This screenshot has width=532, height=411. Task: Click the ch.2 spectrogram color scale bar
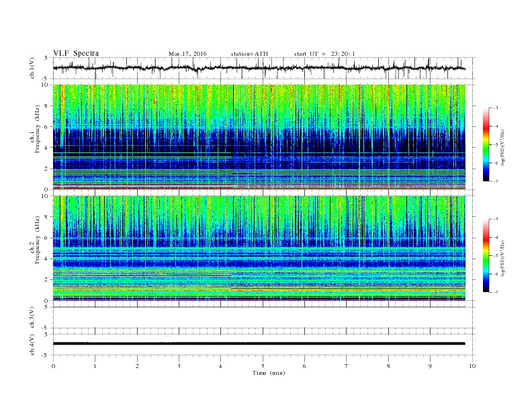click(486, 255)
